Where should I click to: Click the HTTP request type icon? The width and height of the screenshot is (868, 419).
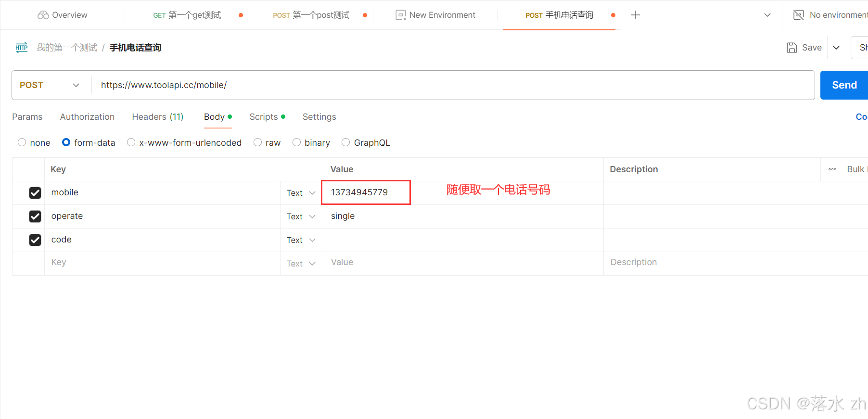22,48
